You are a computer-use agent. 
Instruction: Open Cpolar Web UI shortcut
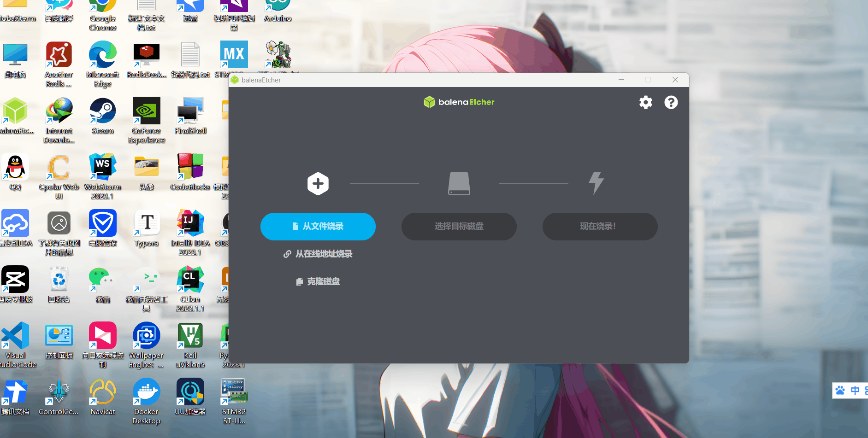pyautogui.click(x=59, y=176)
